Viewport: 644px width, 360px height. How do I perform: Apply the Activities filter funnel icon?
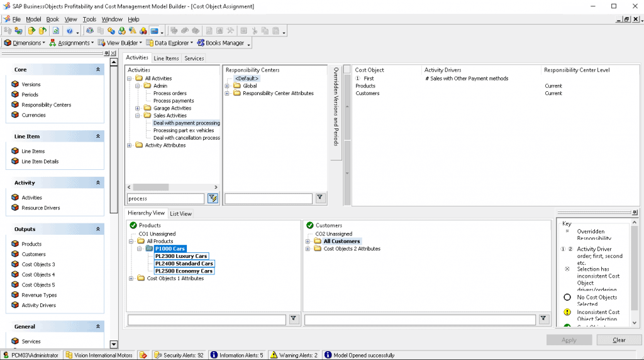pos(213,198)
